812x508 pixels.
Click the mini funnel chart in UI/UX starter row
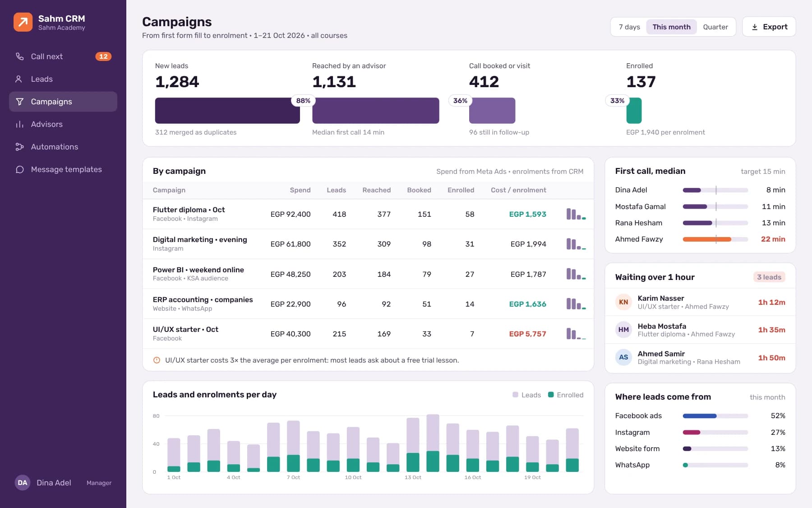[x=576, y=334]
